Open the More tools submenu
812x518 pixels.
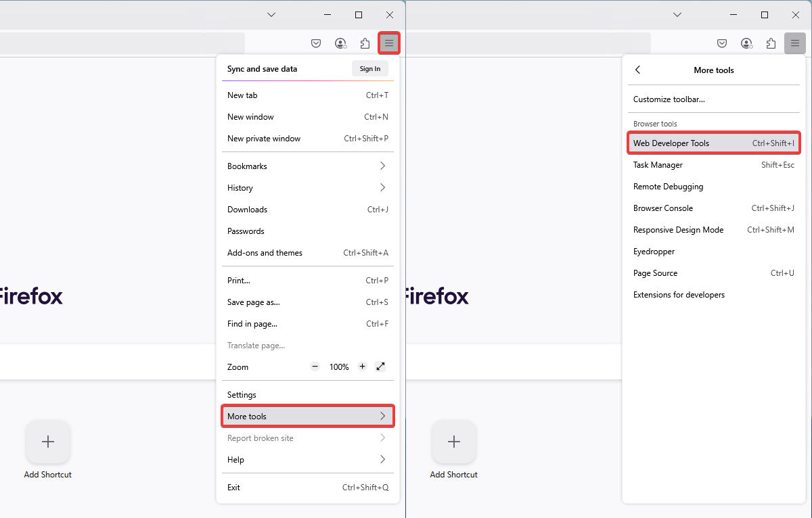point(308,417)
